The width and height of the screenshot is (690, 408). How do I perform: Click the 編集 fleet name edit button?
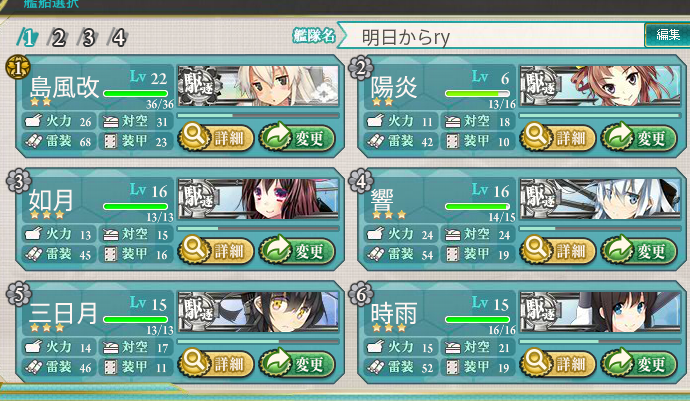point(667,35)
